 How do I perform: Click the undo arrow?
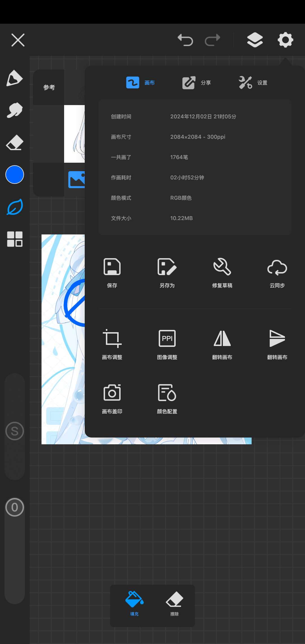(185, 40)
